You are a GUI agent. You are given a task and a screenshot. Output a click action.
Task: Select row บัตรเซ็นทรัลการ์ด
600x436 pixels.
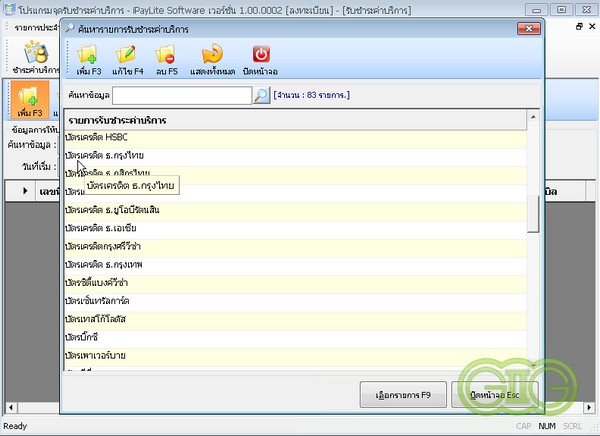[295, 301]
